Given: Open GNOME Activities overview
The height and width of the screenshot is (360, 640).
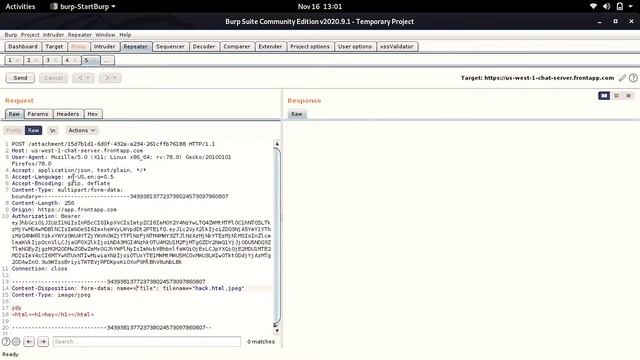Looking at the screenshot, I should [x=20, y=7].
